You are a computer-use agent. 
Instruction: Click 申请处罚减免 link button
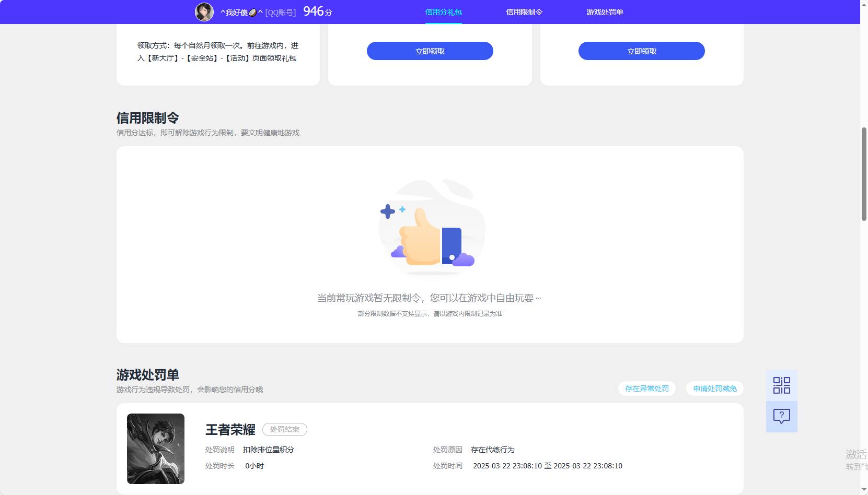pyautogui.click(x=715, y=388)
